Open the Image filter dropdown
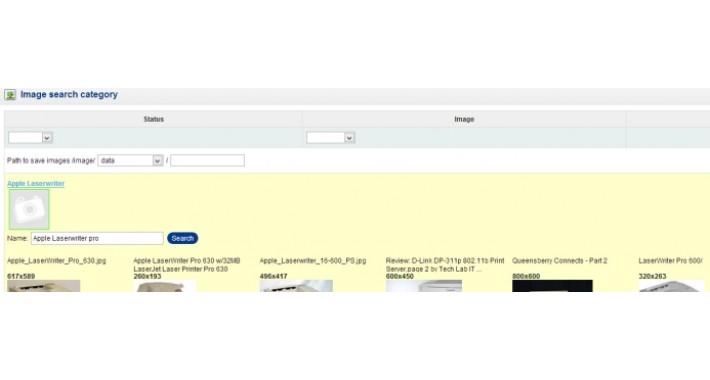Image resolution: width=710 pixels, height=380 pixels. [331, 138]
